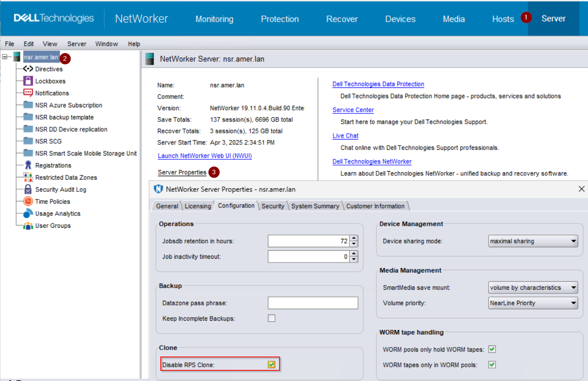Uncheck Disable RPS Clone

pos(271,365)
